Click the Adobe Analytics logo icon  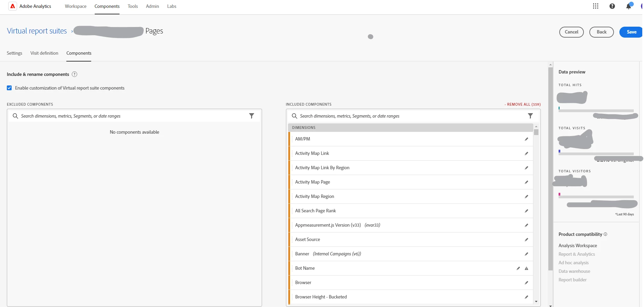click(x=13, y=6)
